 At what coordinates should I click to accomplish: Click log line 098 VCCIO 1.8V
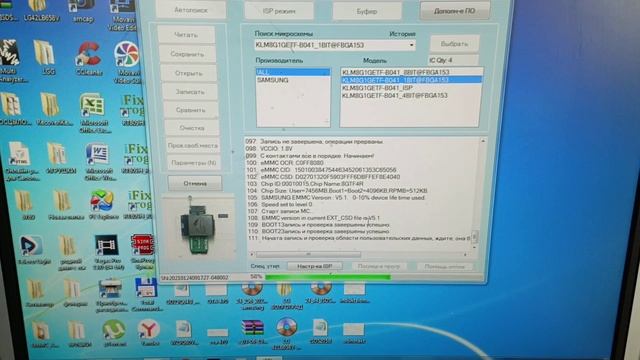269,149
